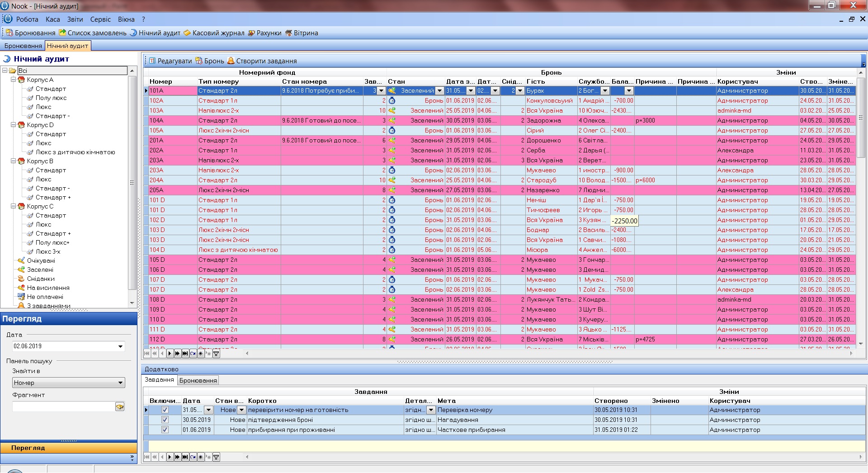The width and height of the screenshot is (868, 473).
Task: Click the Перегляд button at the bottom left
Action: [x=28, y=448]
